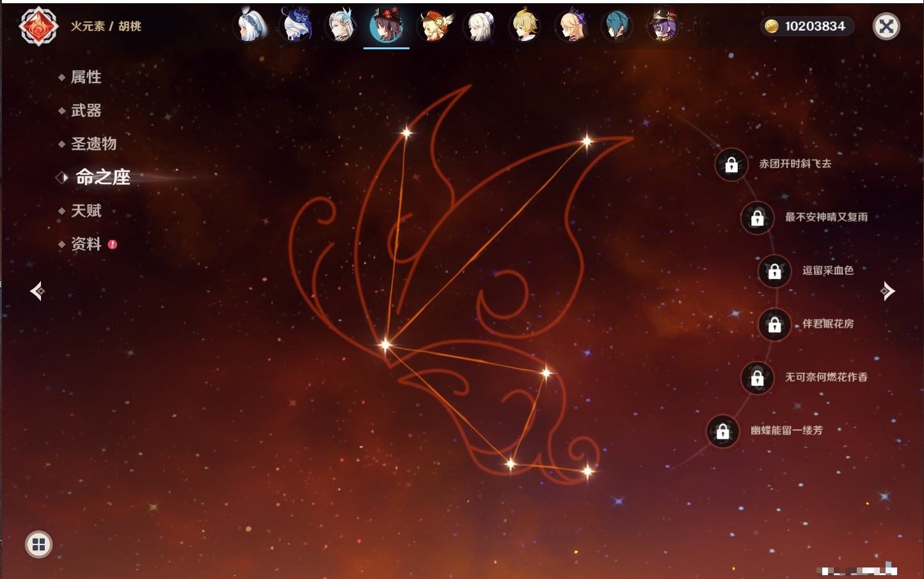Open locked constellation 伴君眠花房
The width and height of the screenshot is (924, 579).
point(774,324)
